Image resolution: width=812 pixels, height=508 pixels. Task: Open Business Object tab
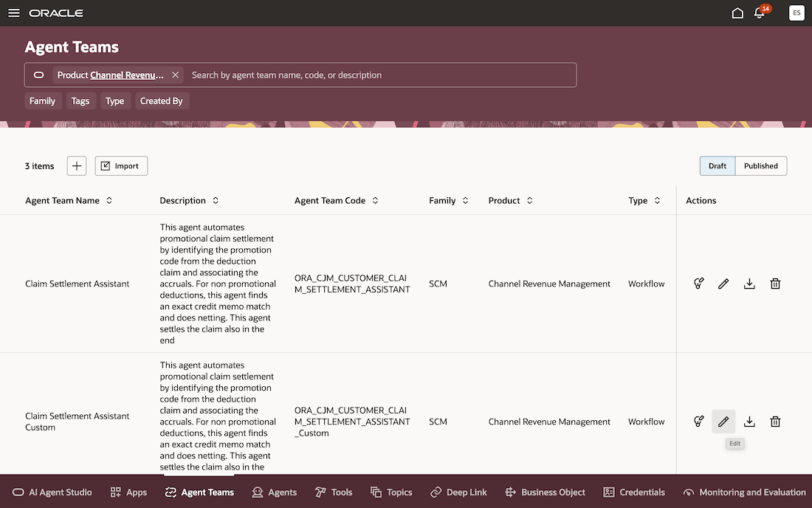546,492
